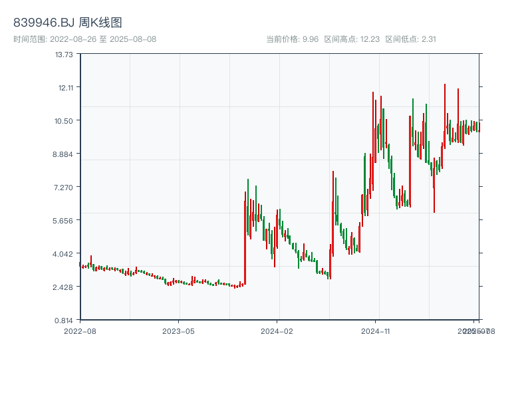The height and width of the screenshot is (399, 532).
Task: Click the tallest red candle near 12.23 high
Action: (445, 115)
